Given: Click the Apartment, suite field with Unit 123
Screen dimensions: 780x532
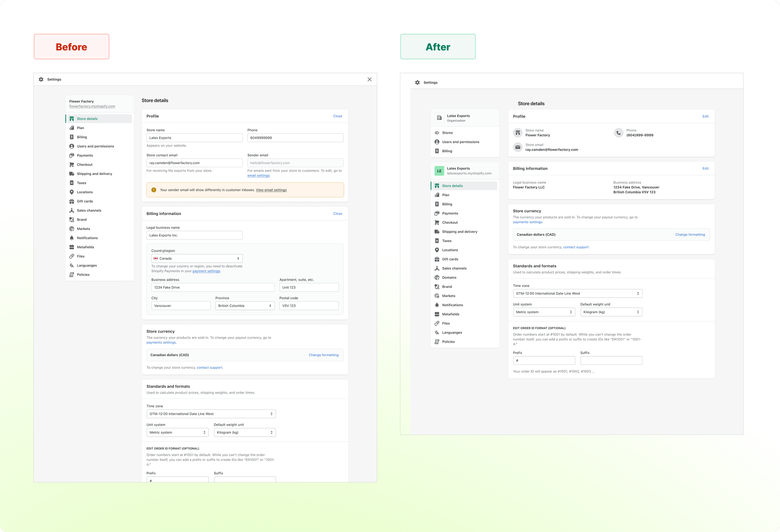Looking at the screenshot, I should click(x=309, y=288).
